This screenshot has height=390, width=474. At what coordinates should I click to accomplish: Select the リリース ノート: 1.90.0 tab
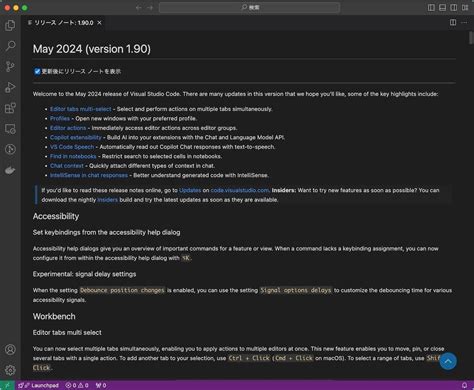pyautogui.click(x=63, y=23)
